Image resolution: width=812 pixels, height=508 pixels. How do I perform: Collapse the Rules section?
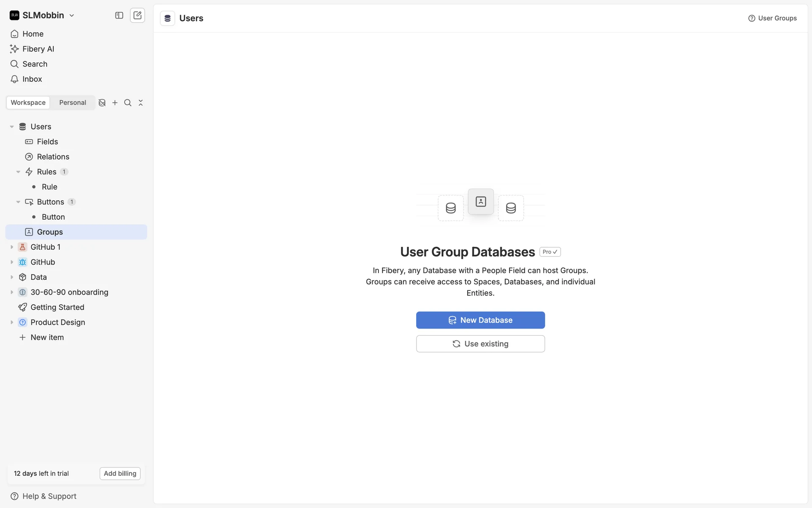18,172
